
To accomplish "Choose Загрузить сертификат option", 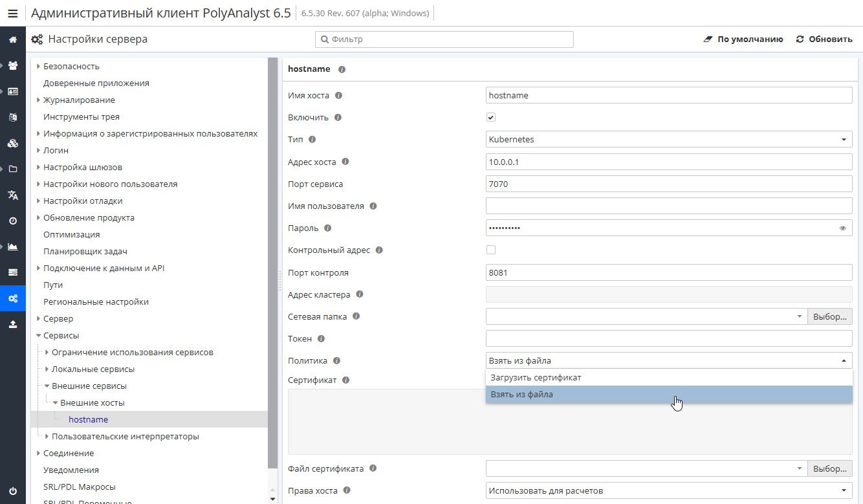I will (x=669, y=378).
